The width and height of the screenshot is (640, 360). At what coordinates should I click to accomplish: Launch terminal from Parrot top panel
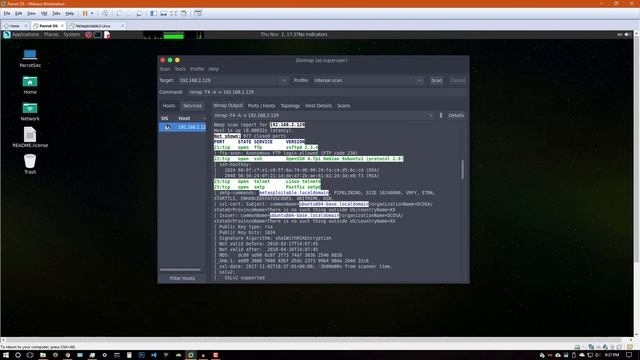click(98, 35)
